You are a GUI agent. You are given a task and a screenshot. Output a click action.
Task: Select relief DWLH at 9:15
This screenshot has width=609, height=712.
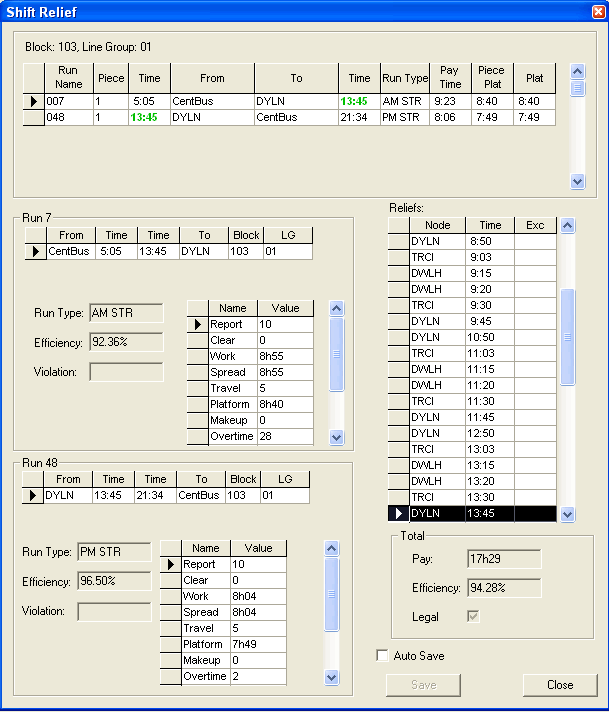coord(472,273)
